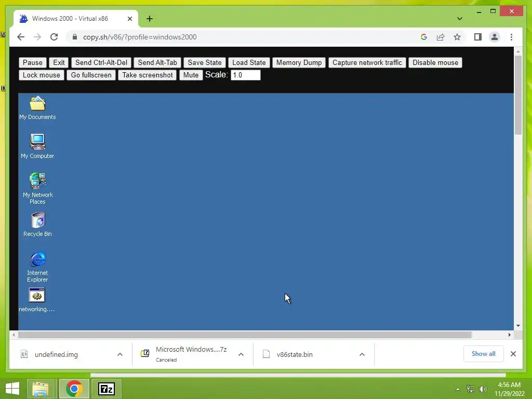Reload the copy.sh page
This screenshot has height=399, width=532.
pos(54,37)
